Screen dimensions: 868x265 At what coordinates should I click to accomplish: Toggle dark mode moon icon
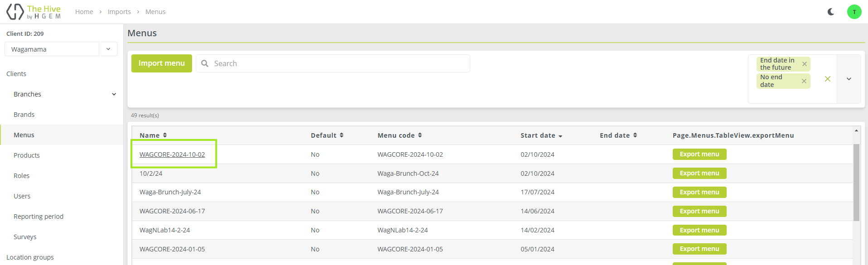(830, 12)
